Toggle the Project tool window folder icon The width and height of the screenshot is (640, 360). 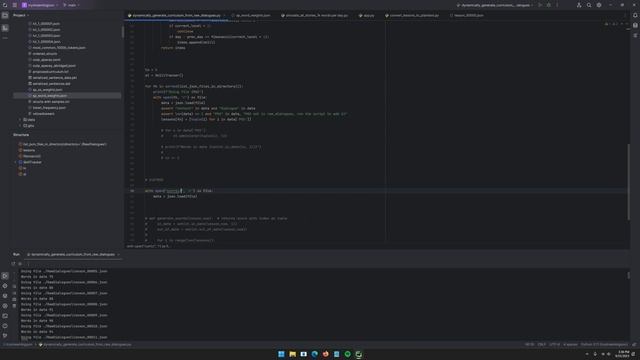pos(5,16)
